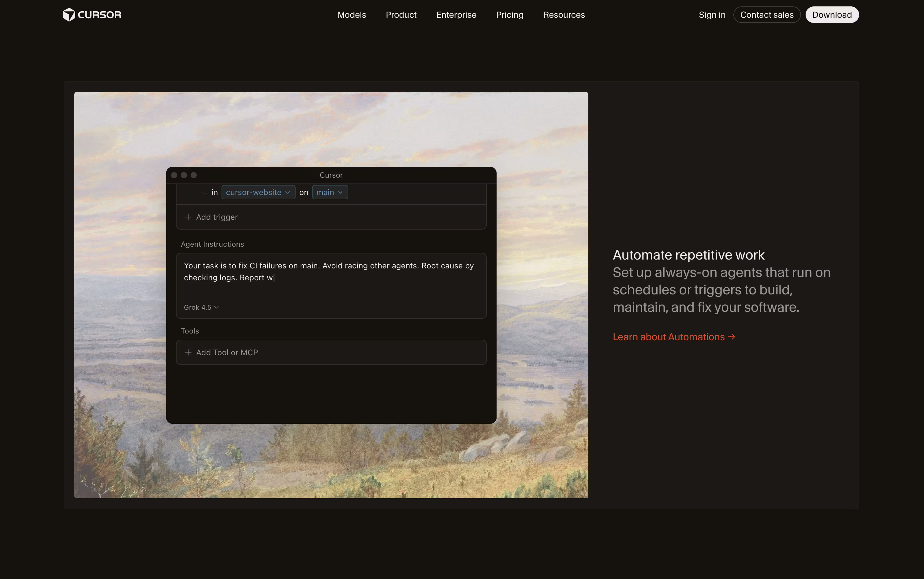
Task: Click the Download button
Action: (x=832, y=15)
